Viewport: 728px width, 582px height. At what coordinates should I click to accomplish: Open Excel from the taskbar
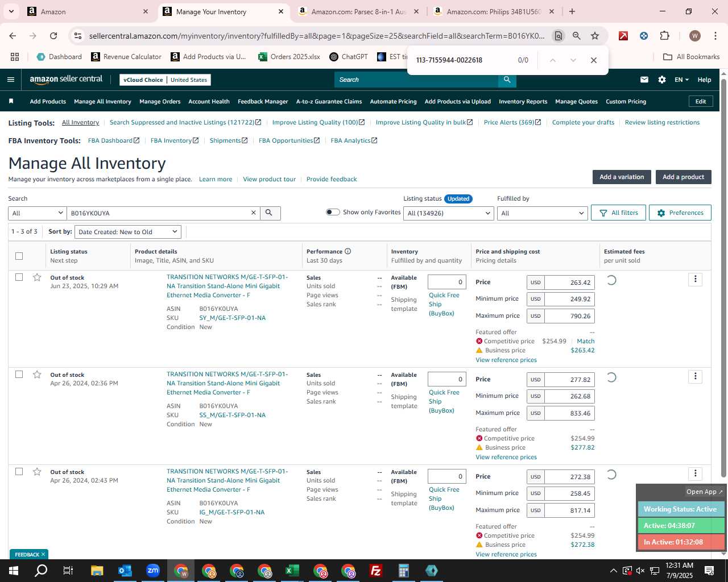(x=292, y=571)
